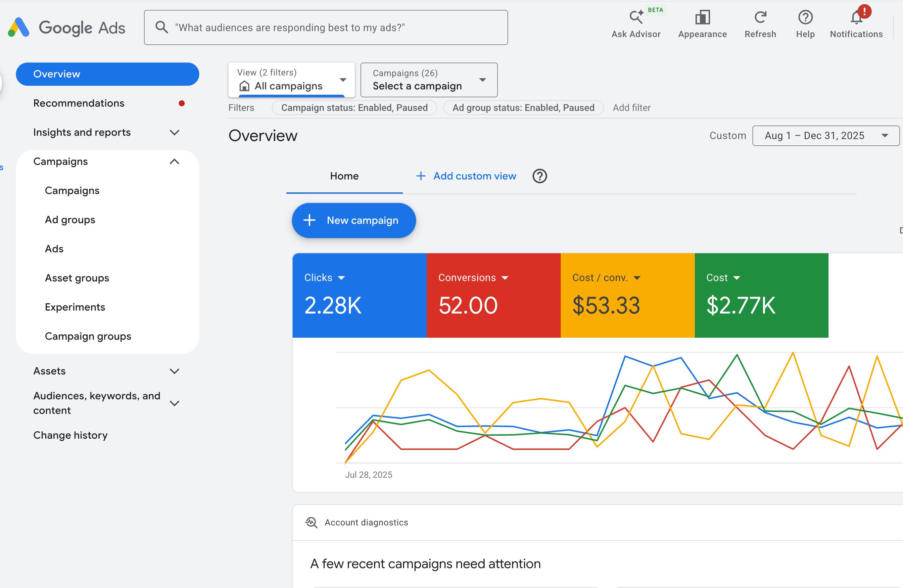Click the plus icon before Add custom view
The image size is (903, 588).
click(x=420, y=176)
